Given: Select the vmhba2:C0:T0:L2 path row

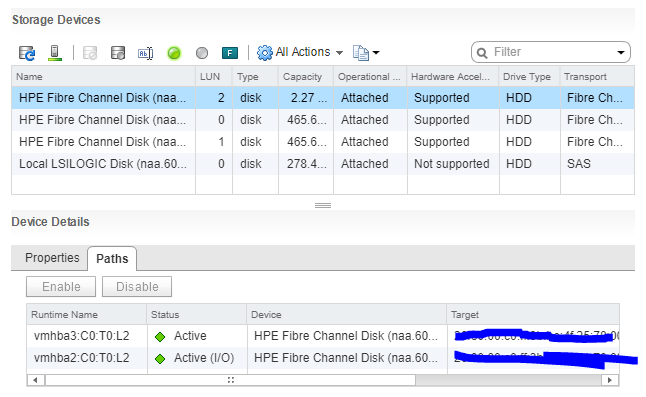Looking at the screenshot, I should point(323,358).
